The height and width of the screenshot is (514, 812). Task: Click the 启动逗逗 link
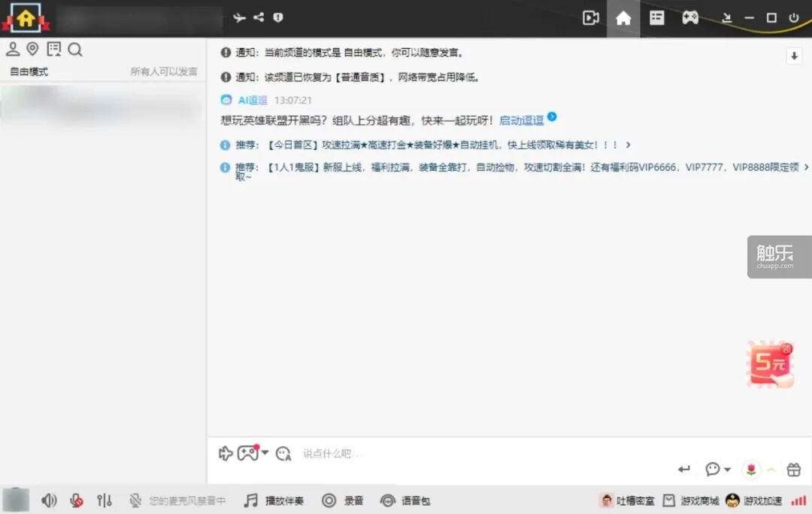tap(521, 120)
